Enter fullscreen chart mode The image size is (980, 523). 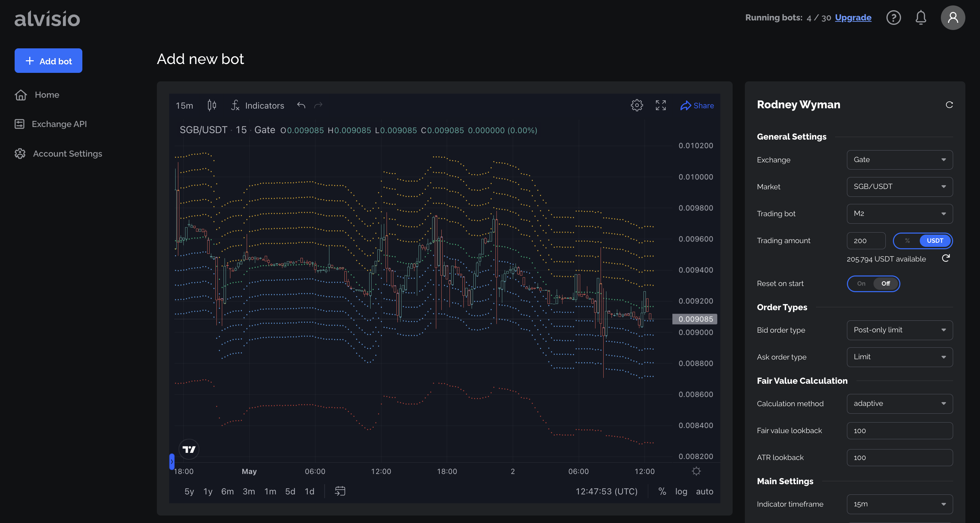click(x=660, y=105)
